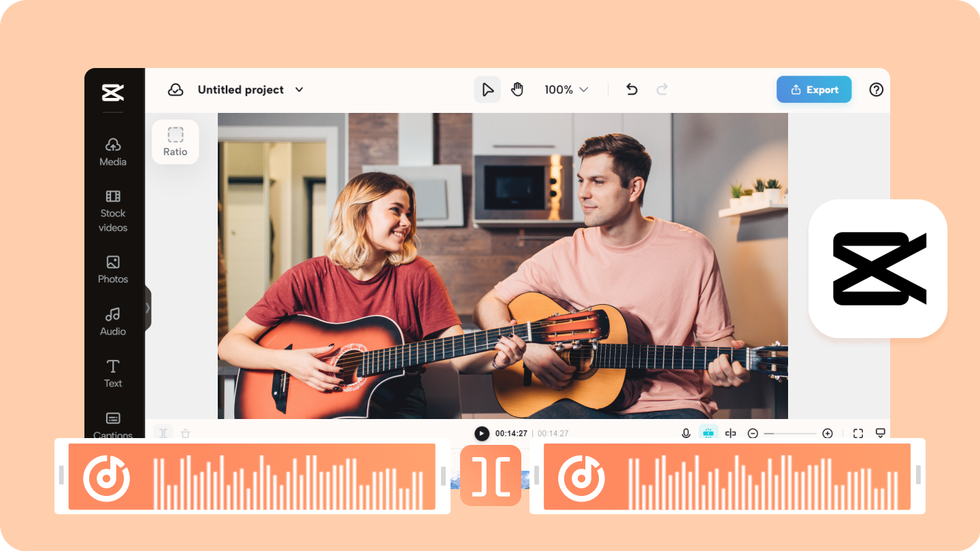Screen dimensions: 980x551
Task: Toggle the smart AI tool in timeline toolbar
Action: (710, 433)
